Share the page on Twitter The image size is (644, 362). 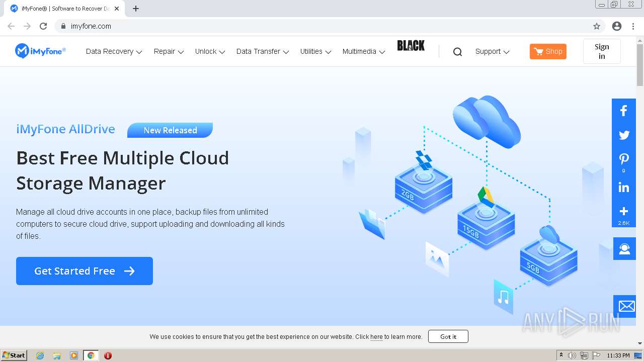[624, 135]
